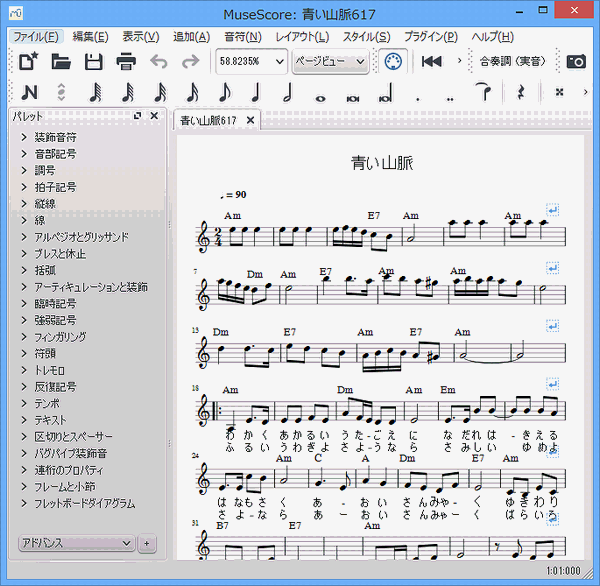The image size is (600, 586).
Task: Print the score using the printer icon
Action: (x=126, y=61)
